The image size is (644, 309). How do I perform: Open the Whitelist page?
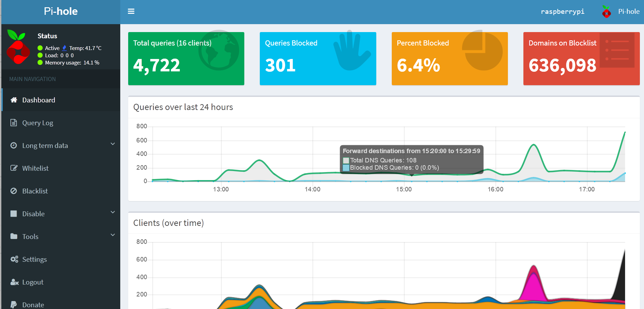[61, 168]
